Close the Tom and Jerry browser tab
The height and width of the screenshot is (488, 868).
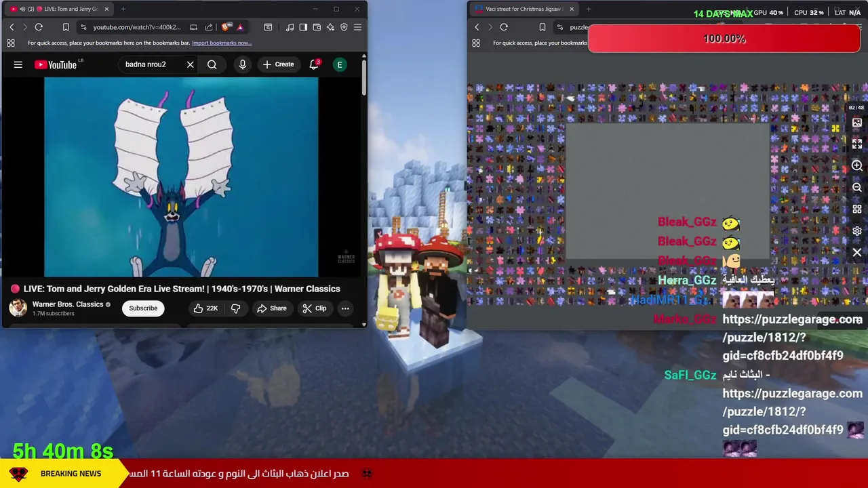tap(106, 9)
